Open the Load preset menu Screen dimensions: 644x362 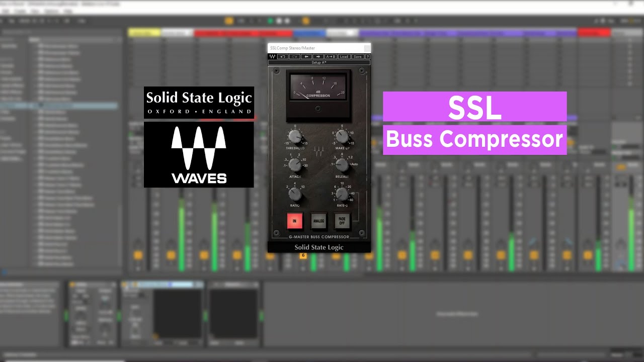[x=344, y=57]
